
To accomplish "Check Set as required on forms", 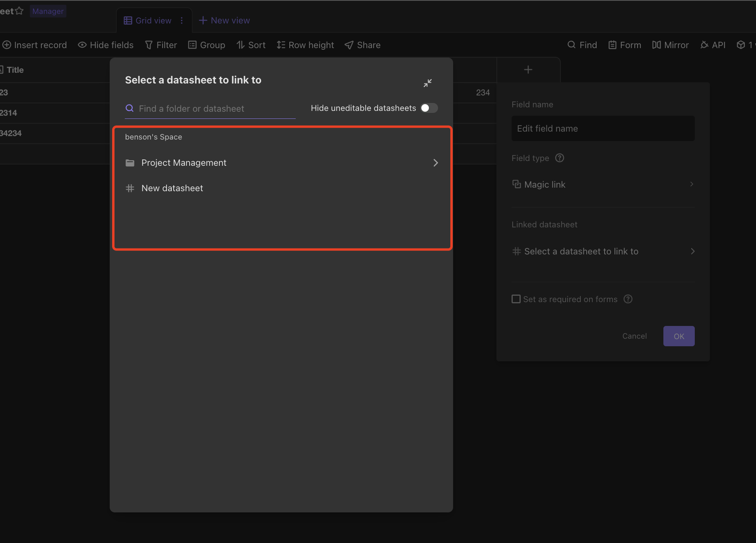I will point(516,299).
